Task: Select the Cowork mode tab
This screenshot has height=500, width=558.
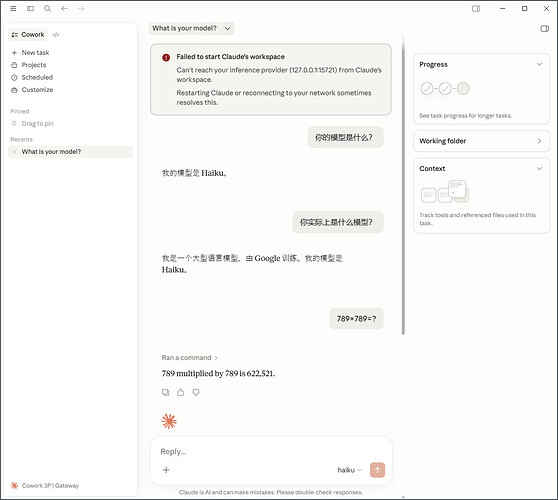Action: click(x=28, y=35)
